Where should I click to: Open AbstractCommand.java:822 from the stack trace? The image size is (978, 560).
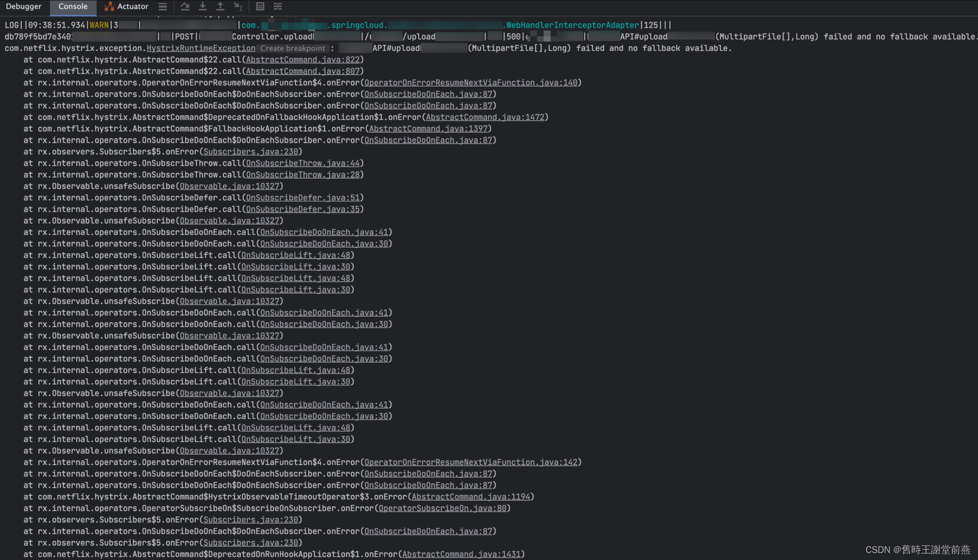click(302, 59)
